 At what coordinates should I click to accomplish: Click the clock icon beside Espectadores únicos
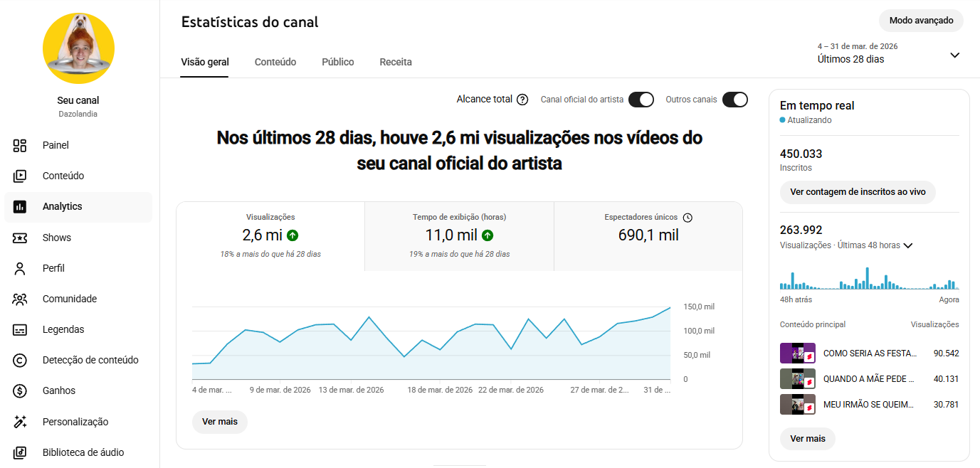point(687,218)
